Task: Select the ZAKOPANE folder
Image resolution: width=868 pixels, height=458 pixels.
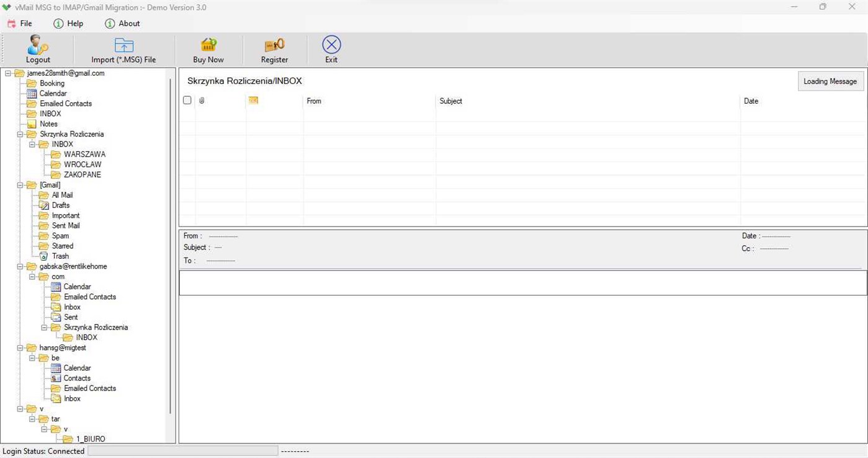Action: click(83, 175)
